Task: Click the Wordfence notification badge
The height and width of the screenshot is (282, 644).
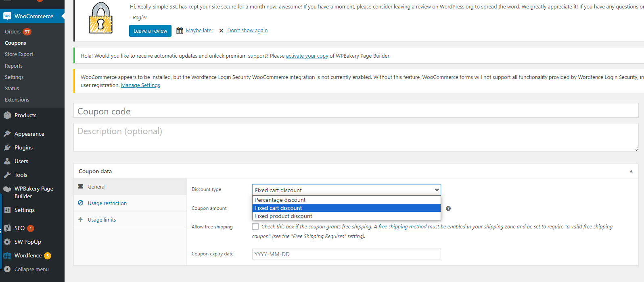Action: (48, 256)
